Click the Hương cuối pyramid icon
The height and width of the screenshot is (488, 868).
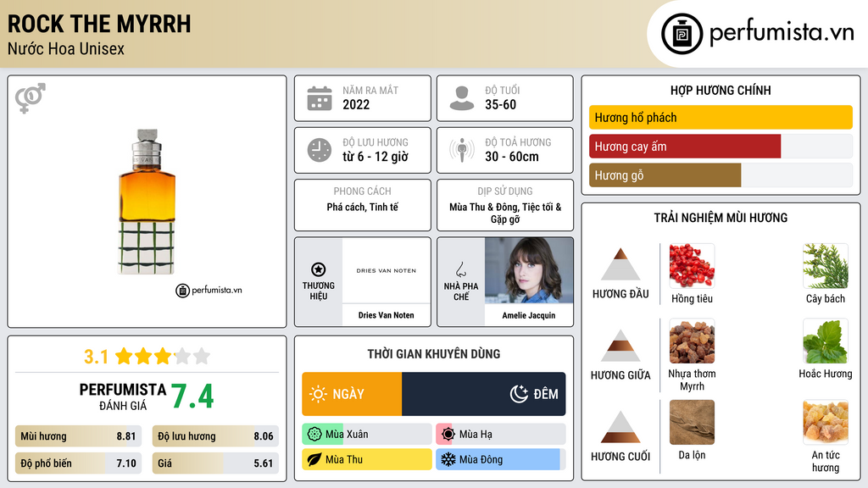(x=620, y=427)
